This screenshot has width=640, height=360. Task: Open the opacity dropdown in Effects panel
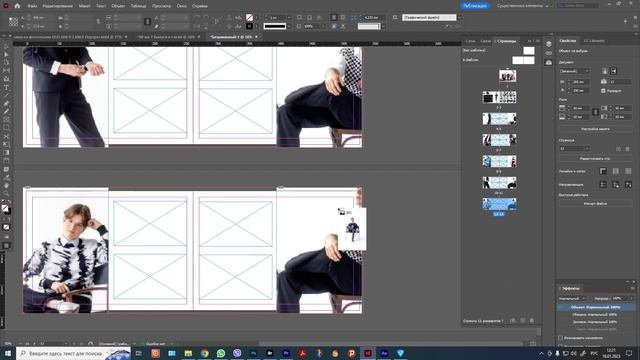point(631,298)
